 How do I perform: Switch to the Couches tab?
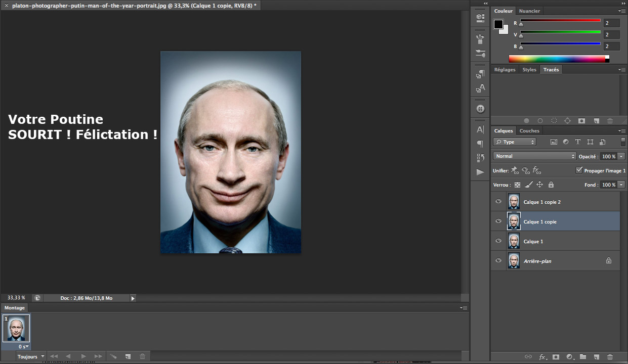(x=529, y=131)
